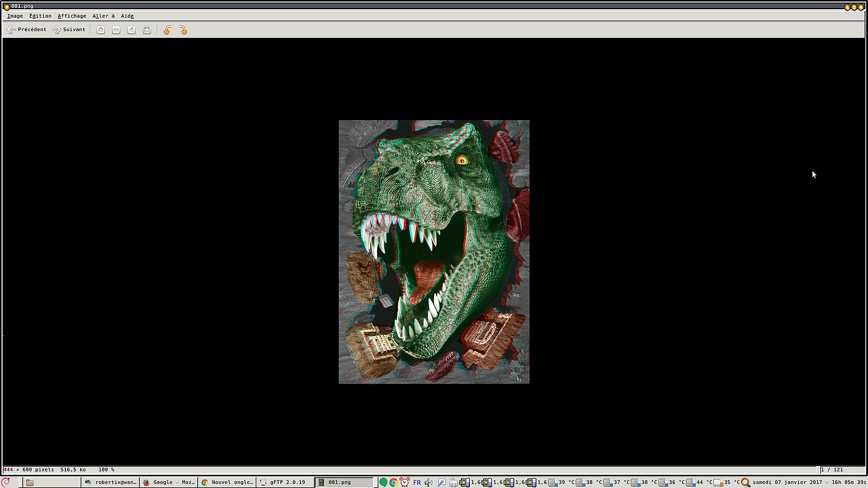Click the FR keyboard layout indicator
Image resolution: width=868 pixels, height=488 pixels.
pos(417,483)
